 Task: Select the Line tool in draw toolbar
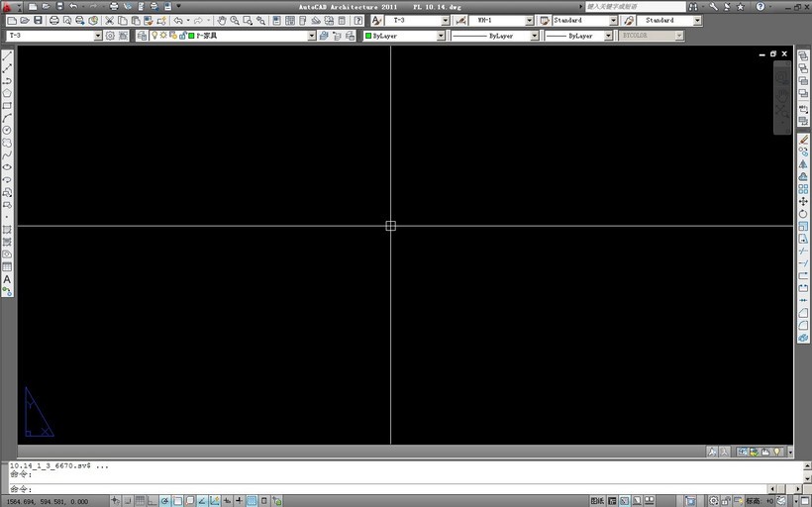7,55
